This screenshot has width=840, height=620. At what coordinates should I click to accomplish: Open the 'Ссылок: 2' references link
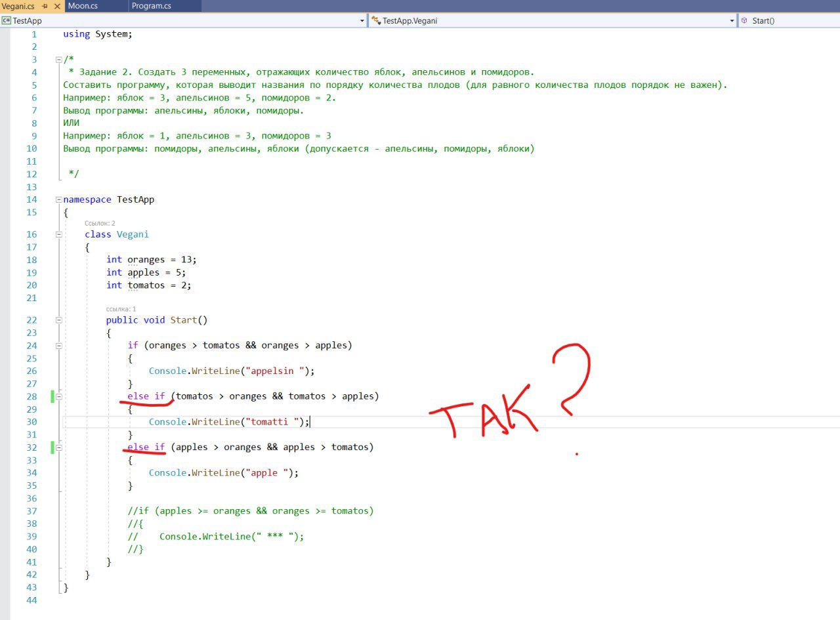pyautogui.click(x=100, y=224)
